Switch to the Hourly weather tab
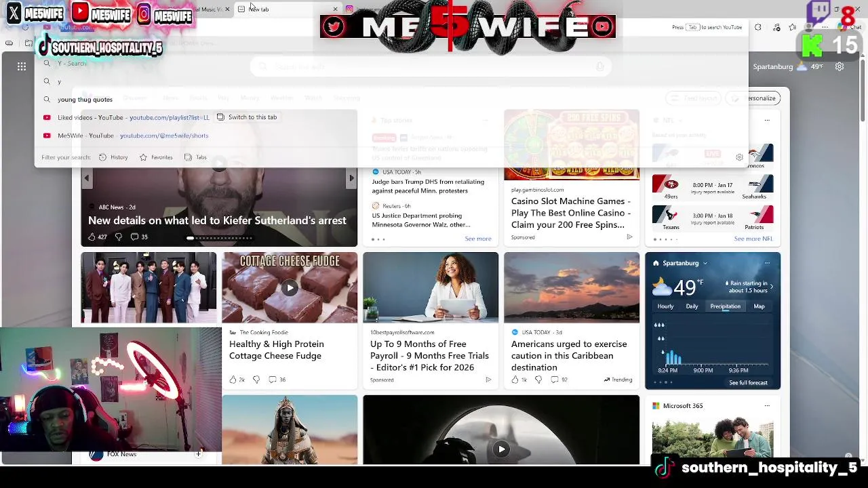 coord(665,306)
